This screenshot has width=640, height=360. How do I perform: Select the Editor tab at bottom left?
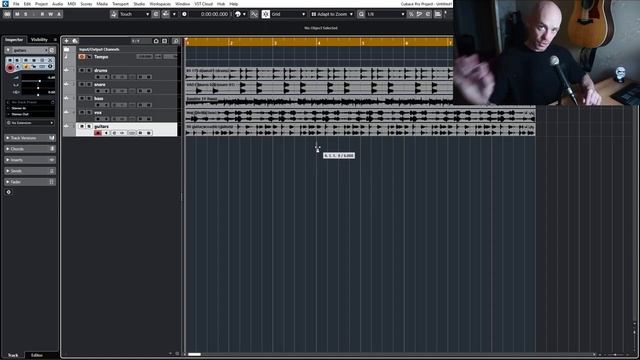click(x=37, y=355)
